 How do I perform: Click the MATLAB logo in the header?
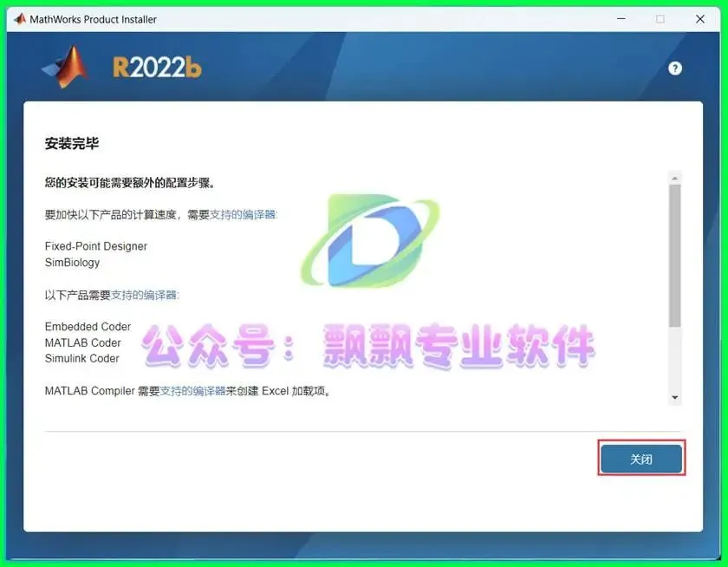[66, 67]
